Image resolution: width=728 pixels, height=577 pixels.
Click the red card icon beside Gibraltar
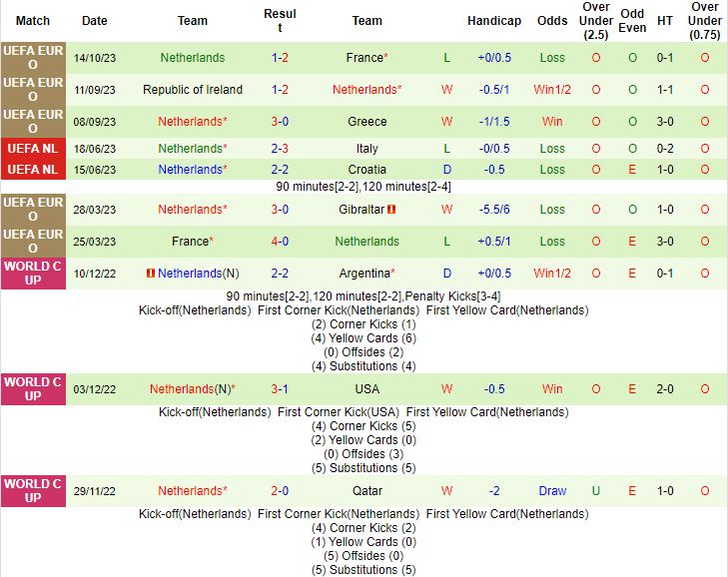click(x=392, y=210)
